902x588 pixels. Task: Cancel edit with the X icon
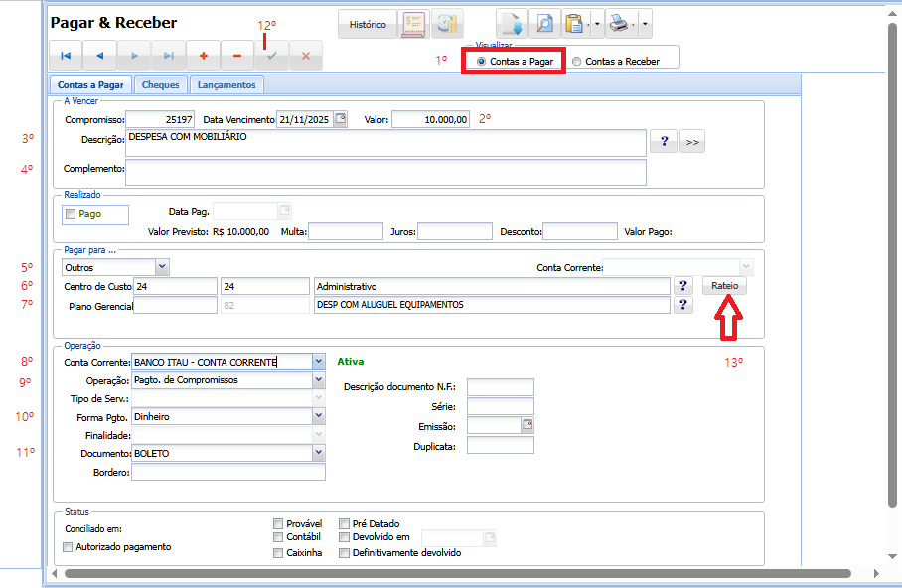pos(305,56)
